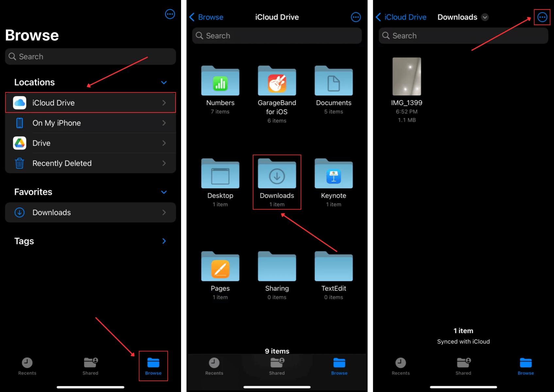554x392 pixels.
Task: Tap the On My iPhone phone icon
Action: [20, 123]
